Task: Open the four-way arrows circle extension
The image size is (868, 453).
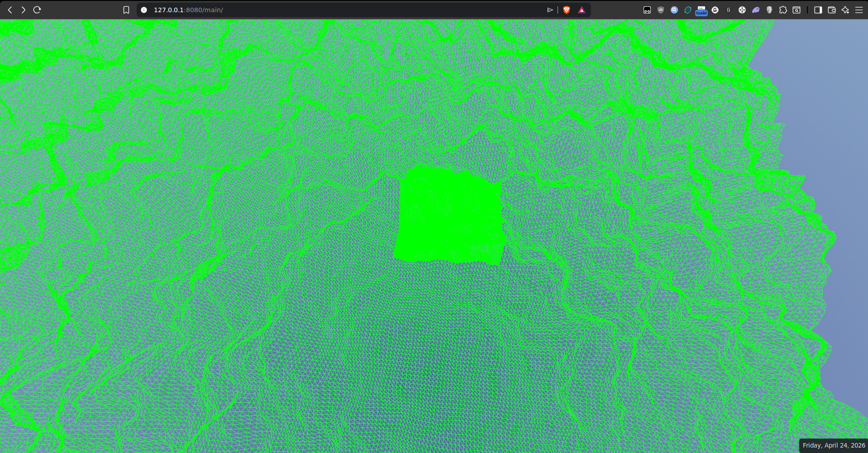Action: pyautogui.click(x=742, y=10)
